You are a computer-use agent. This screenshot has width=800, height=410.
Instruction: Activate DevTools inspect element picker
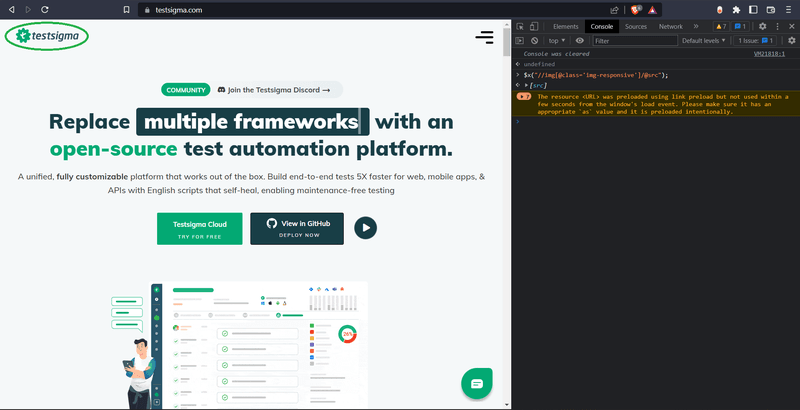point(520,27)
